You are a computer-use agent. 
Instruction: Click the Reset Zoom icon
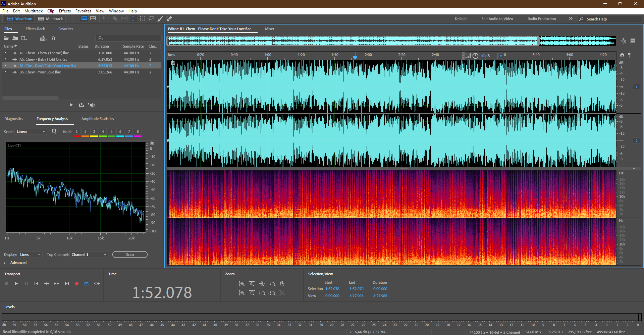pos(282,284)
